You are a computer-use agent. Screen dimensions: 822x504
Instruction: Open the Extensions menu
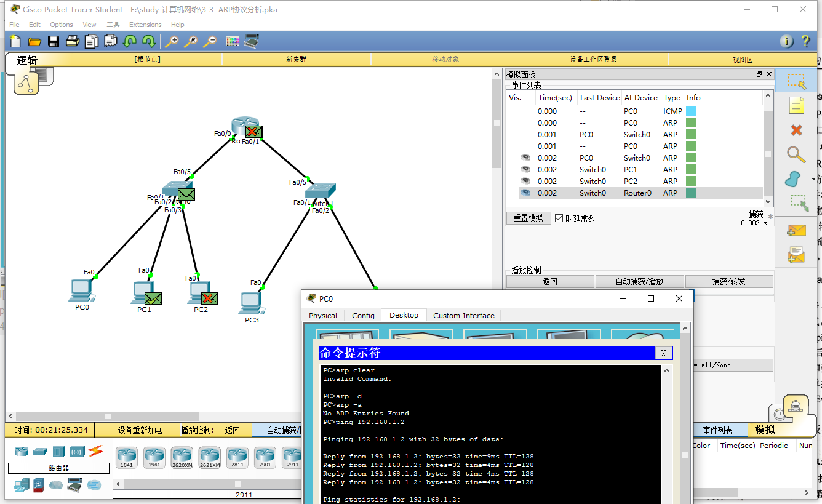pyautogui.click(x=145, y=25)
